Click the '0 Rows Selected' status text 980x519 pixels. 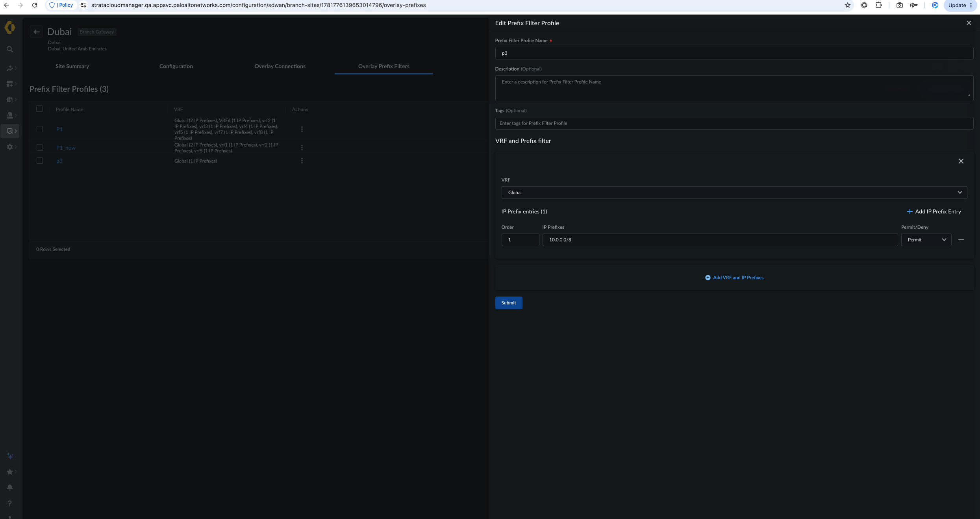coord(53,249)
